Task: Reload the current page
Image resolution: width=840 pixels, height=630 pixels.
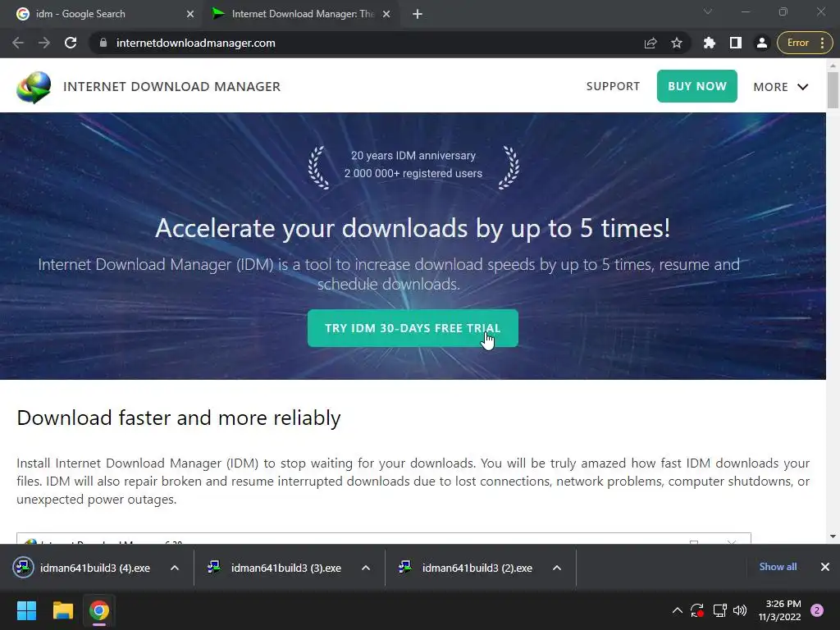Action: (x=71, y=43)
